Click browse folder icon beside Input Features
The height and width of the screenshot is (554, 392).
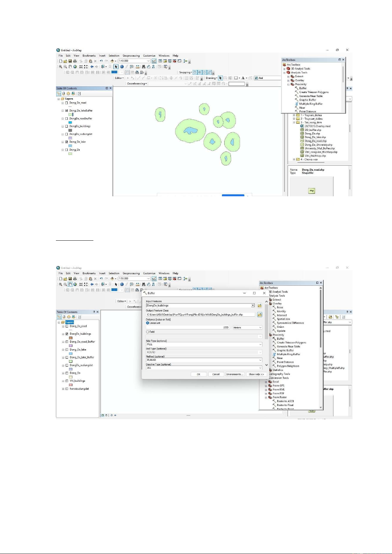point(259,305)
